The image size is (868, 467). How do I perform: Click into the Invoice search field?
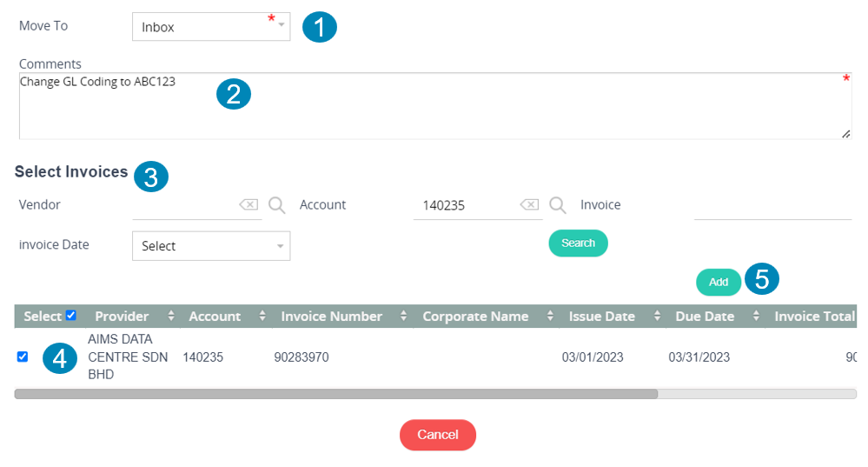772,205
